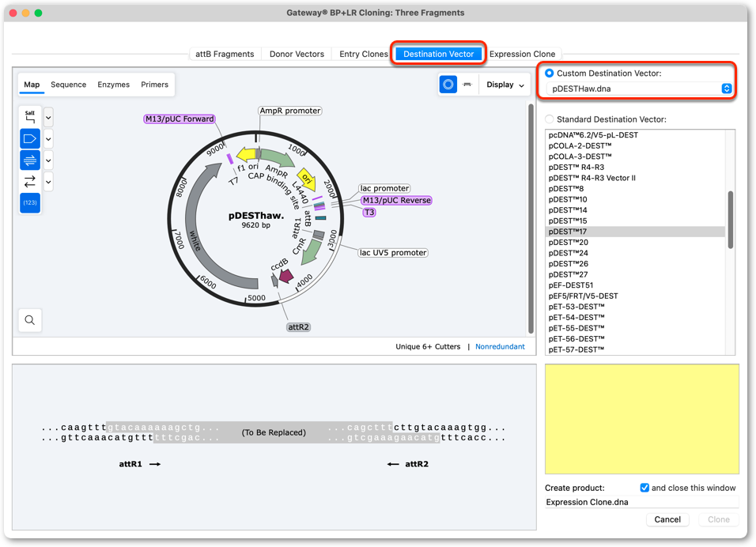The height and width of the screenshot is (547, 756).
Task: Select pCOLA-2-DEST™ in the list
Action: tap(635, 145)
